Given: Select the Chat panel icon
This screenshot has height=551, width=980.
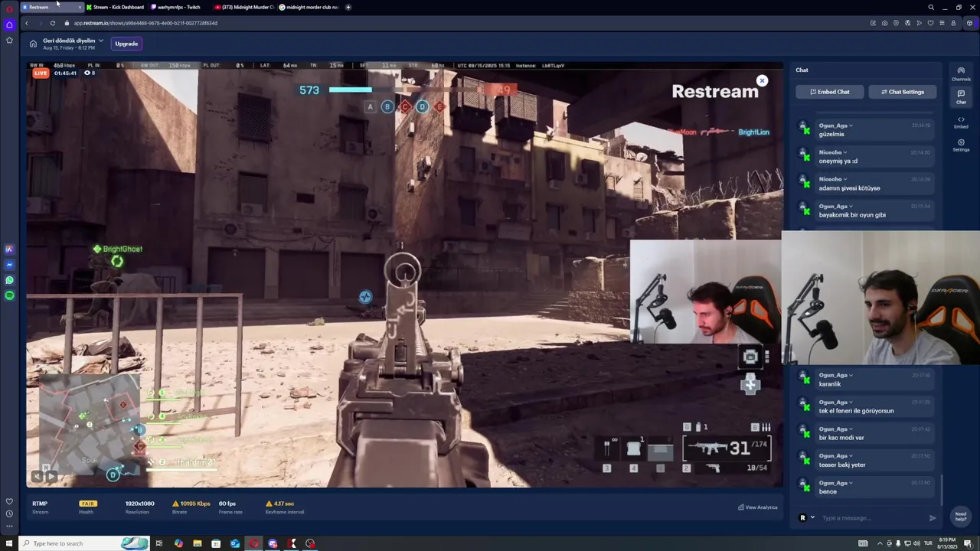Looking at the screenshot, I should [961, 97].
